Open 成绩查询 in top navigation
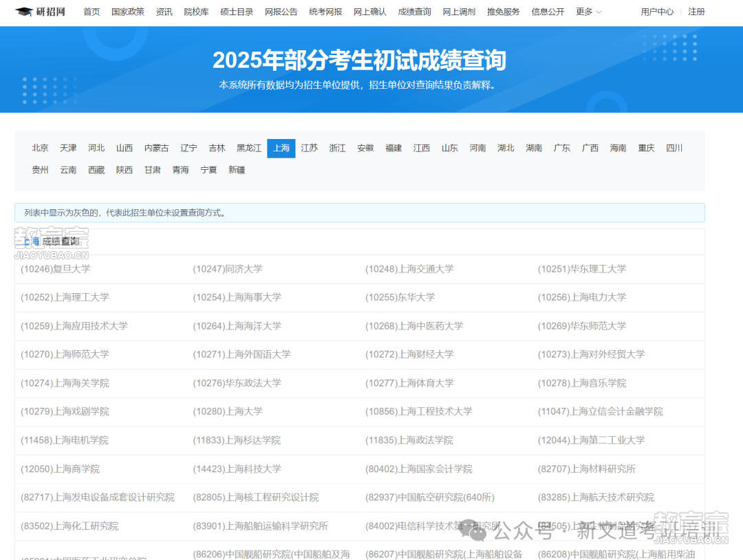Image resolution: width=743 pixels, height=560 pixels. coord(415,12)
